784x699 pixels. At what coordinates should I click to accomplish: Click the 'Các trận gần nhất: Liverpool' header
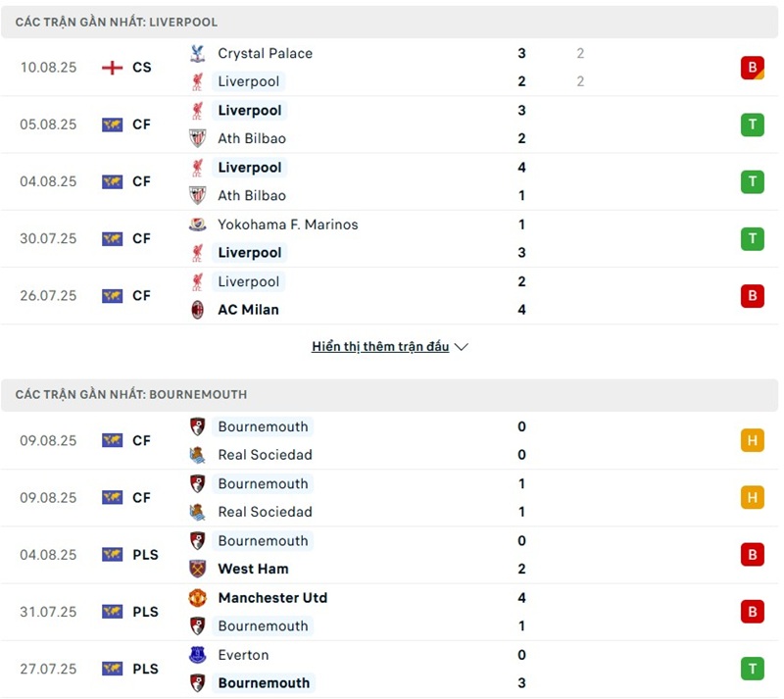(117, 22)
